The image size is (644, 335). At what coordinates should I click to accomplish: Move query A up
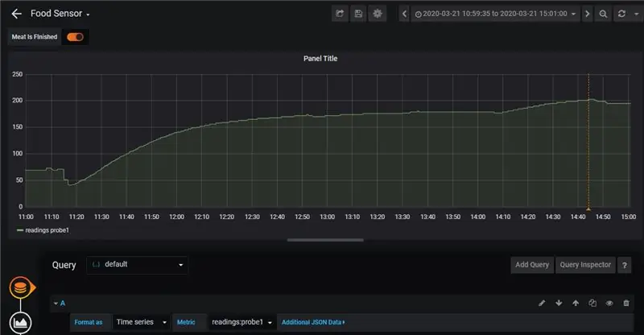(x=576, y=304)
